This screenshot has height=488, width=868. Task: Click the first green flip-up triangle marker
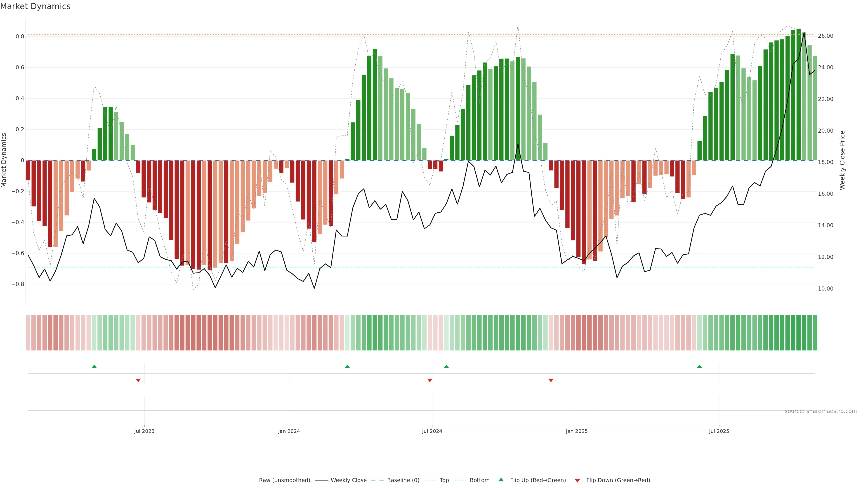[x=94, y=366]
